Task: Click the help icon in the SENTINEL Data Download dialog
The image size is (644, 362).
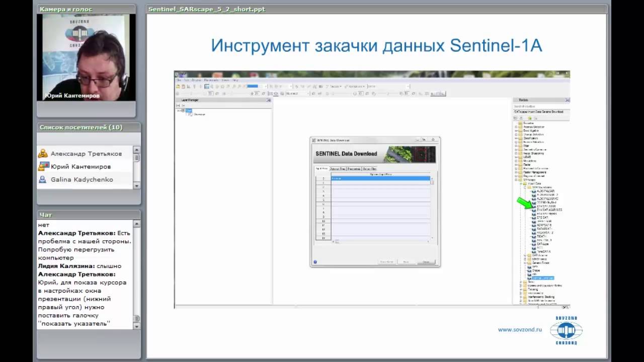Action: pos(315,262)
